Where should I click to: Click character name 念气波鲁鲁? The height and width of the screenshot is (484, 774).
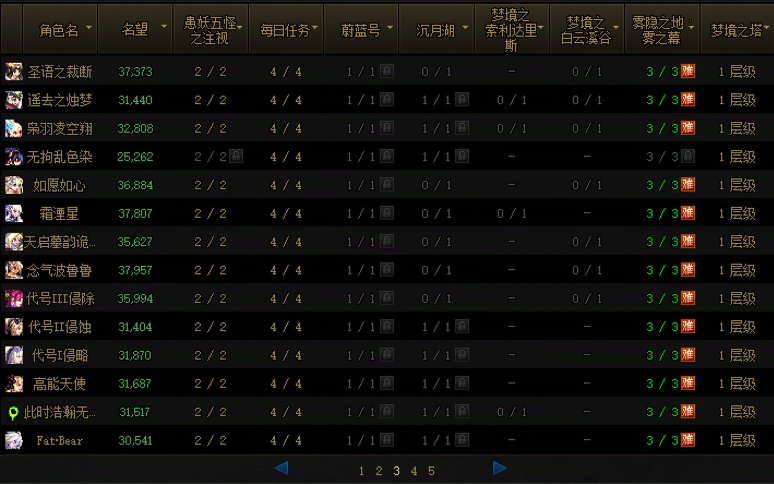59,270
